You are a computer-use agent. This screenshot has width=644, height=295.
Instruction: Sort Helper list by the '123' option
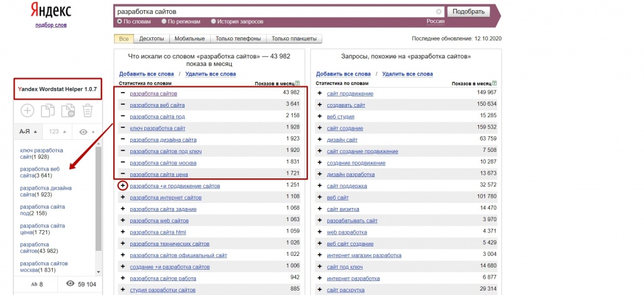(57, 132)
